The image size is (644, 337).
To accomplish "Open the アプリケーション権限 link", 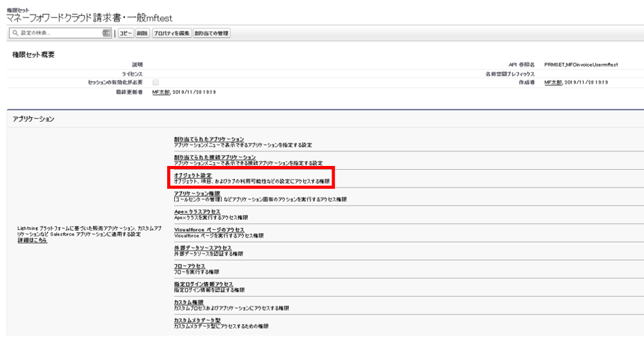I will pyautogui.click(x=197, y=193).
